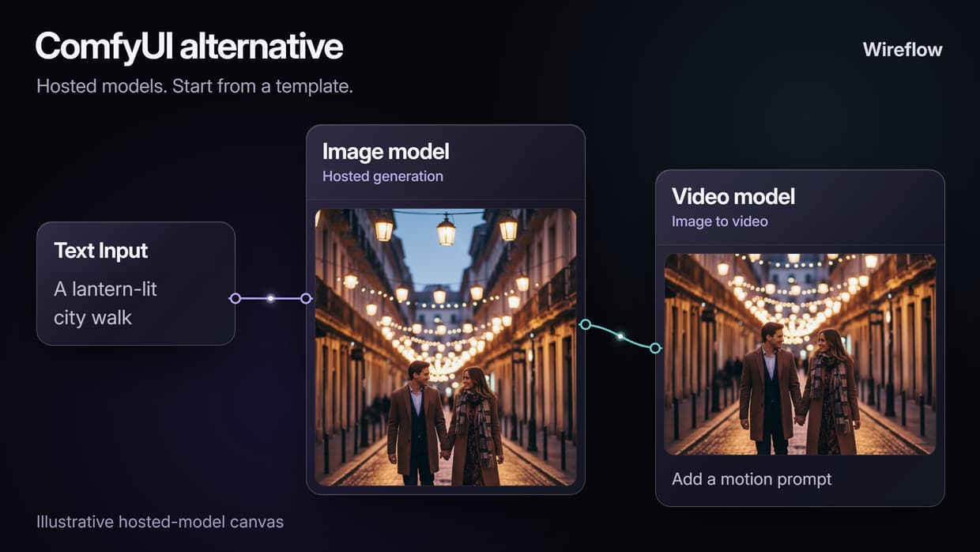This screenshot has height=552, width=980.
Task: Click the Video model node input port
Action: click(x=655, y=348)
